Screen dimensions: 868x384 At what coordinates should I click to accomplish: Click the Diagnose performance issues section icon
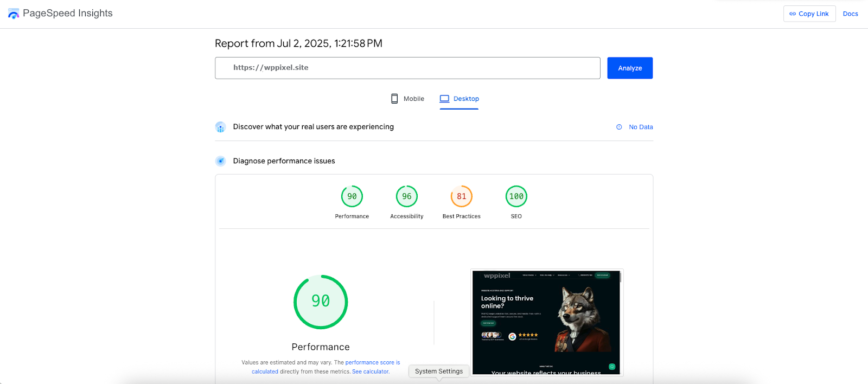(x=220, y=161)
